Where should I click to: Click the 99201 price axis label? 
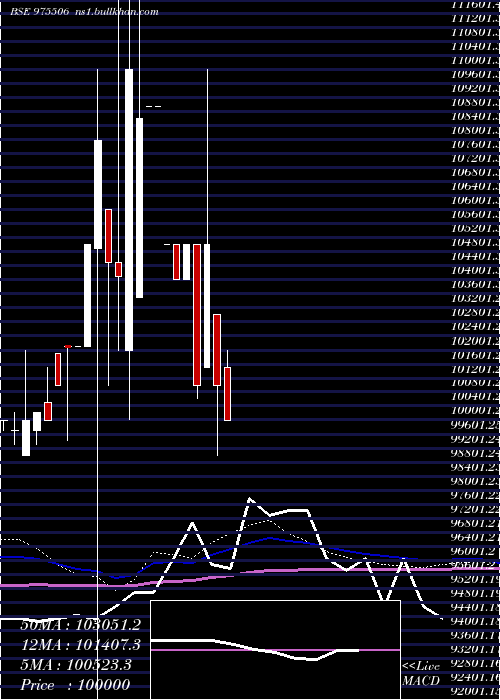pos(475,438)
